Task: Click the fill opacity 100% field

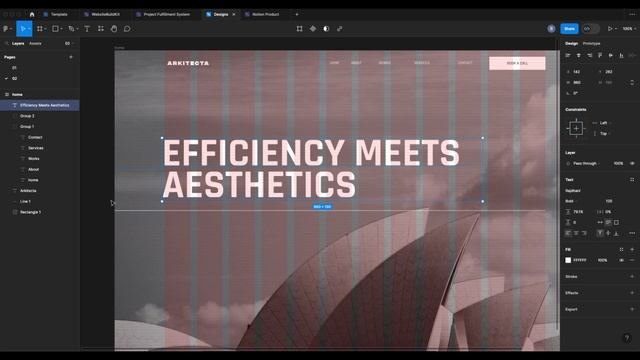Action: (x=602, y=260)
